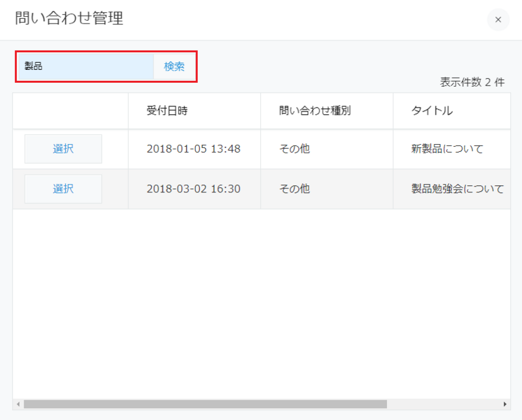Click the search field containing 製品

(x=85, y=67)
